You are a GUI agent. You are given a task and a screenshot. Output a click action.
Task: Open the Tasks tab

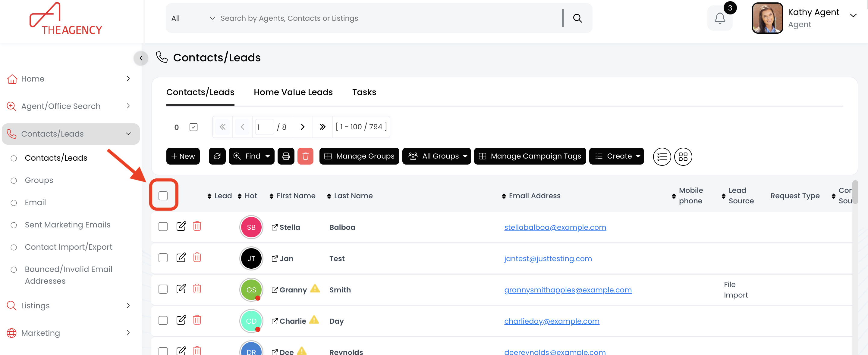(364, 92)
